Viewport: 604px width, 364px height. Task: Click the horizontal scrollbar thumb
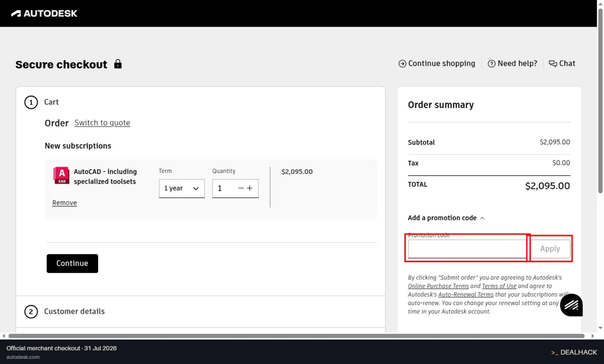pos(296,336)
